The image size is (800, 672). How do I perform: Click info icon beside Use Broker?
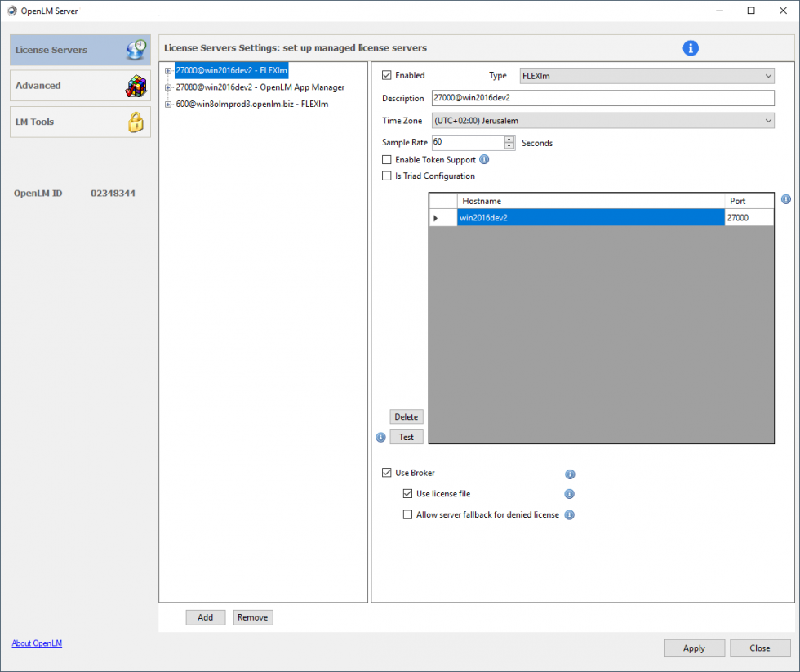point(570,474)
